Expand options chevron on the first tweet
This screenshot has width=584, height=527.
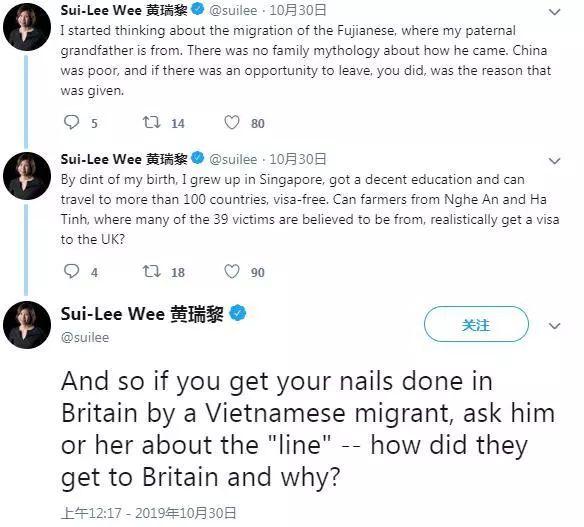tap(555, 12)
